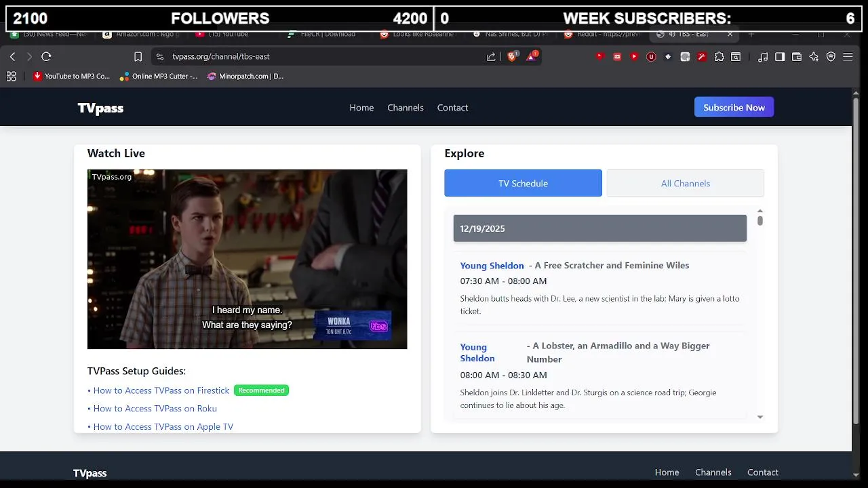868x488 pixels.
Task: Click the '08:00 AM - 08:30 AM' time text
Action: 503,375
